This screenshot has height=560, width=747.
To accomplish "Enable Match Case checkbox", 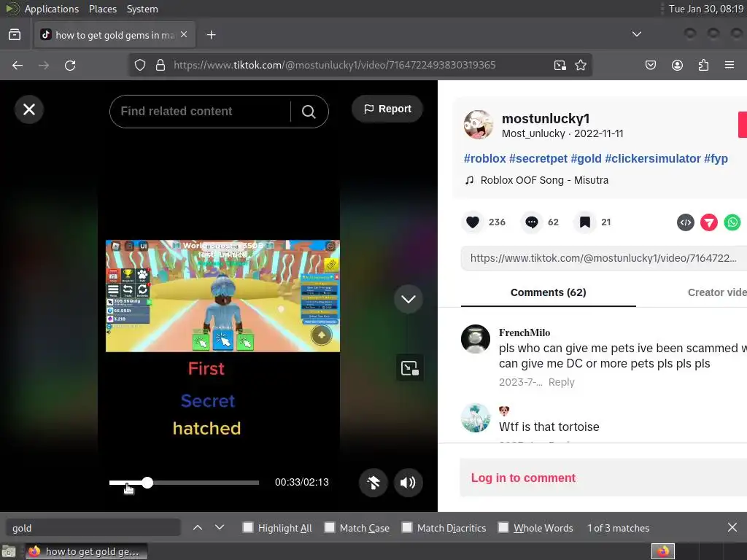I will 330,527.
